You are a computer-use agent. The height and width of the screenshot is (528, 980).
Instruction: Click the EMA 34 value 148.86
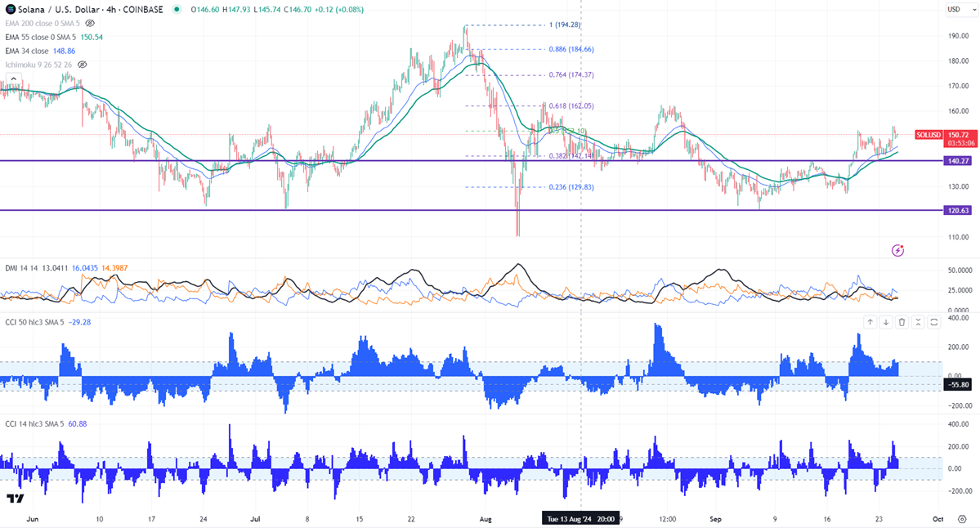point(64,51)
